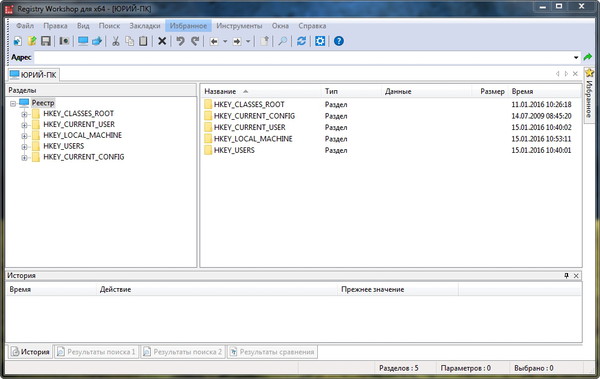Expand HKEY_USERS in the tree
The width and height of the screenshot is (600, 379).
pyautogui.click(x=24, y=147)
